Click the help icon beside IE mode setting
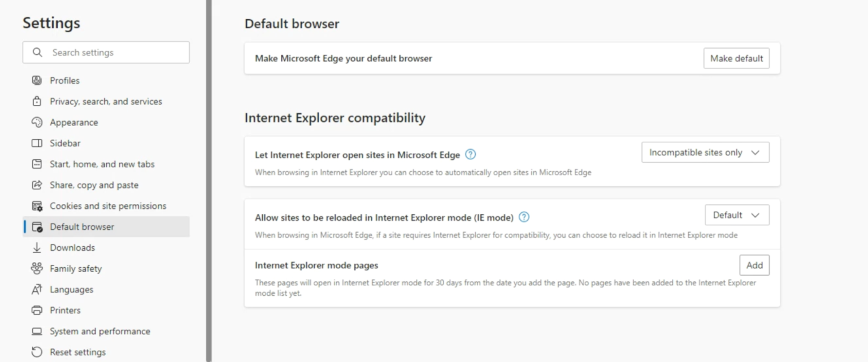 [x=523, y=217]
